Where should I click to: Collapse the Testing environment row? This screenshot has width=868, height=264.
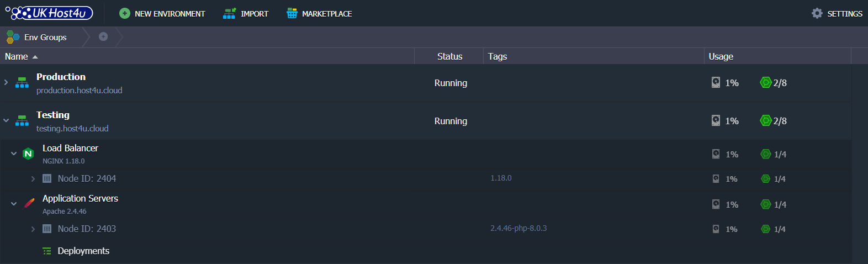click(x=6, y=120)
